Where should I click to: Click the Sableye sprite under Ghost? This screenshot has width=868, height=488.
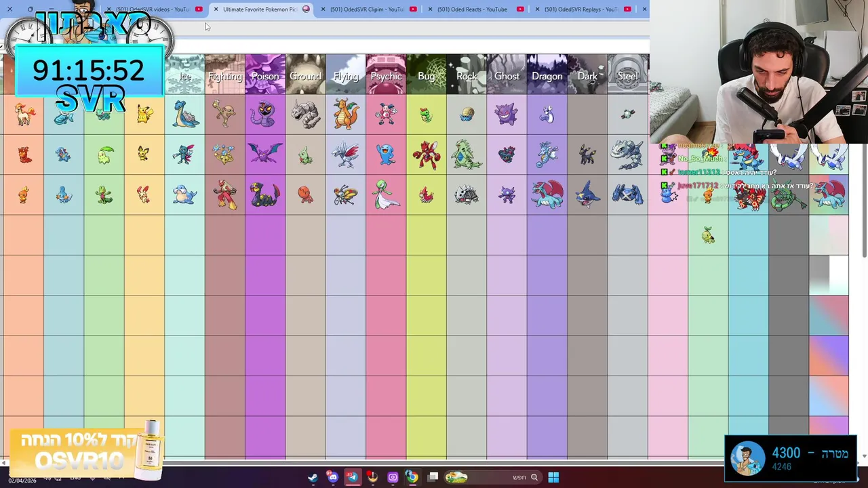click(507, 195)
